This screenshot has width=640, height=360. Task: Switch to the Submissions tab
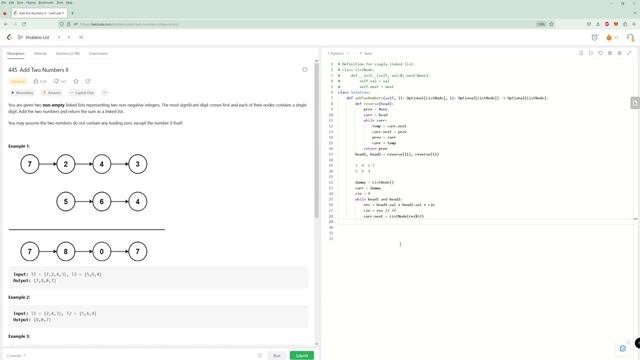pos(98,53)
